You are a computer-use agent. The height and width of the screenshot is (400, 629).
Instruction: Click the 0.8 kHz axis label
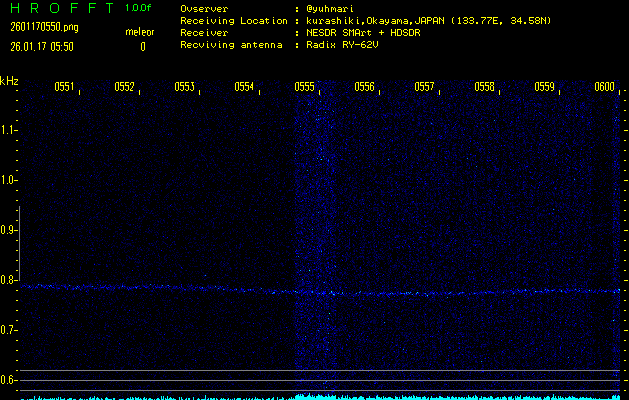[x=9, y=280]
